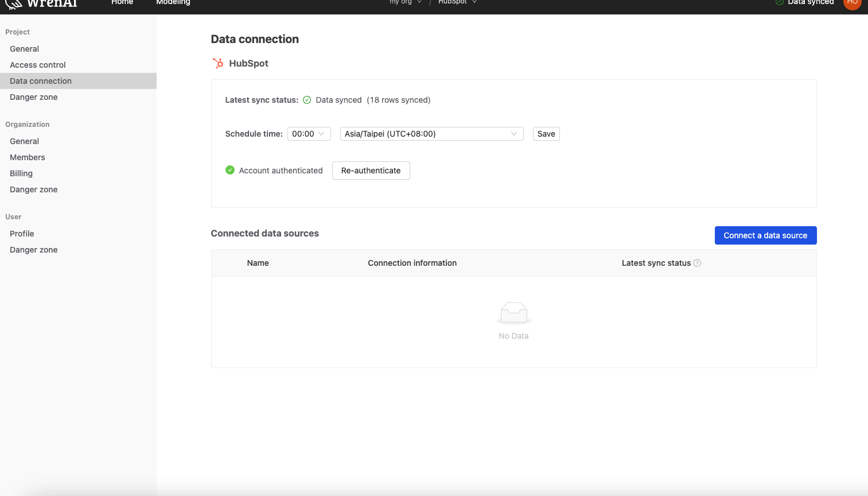This screenshot has width=868, height=496.
Task: Open the Schedule time 00:00 dropdown
Action: 309,134
